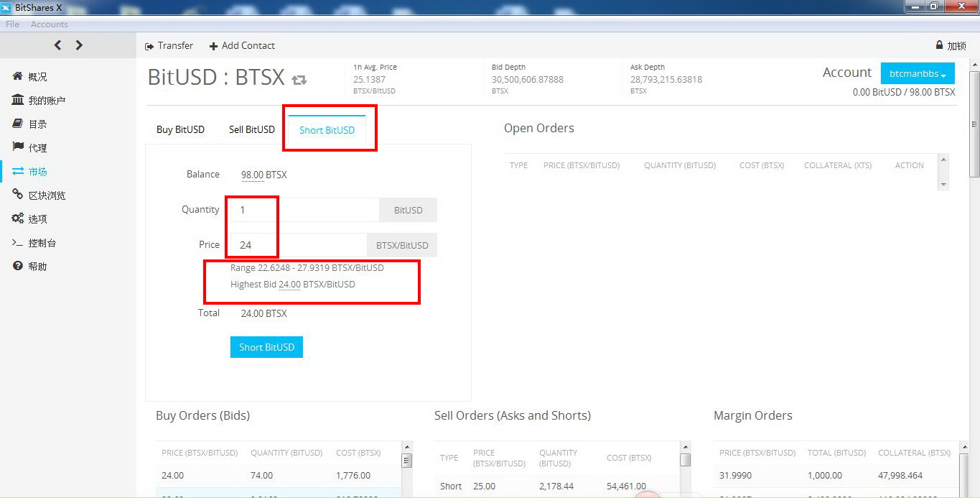Click the Margin Orders heading
Image resolution: width=980 pixels, height=498 pixels.
coord(753,416)
